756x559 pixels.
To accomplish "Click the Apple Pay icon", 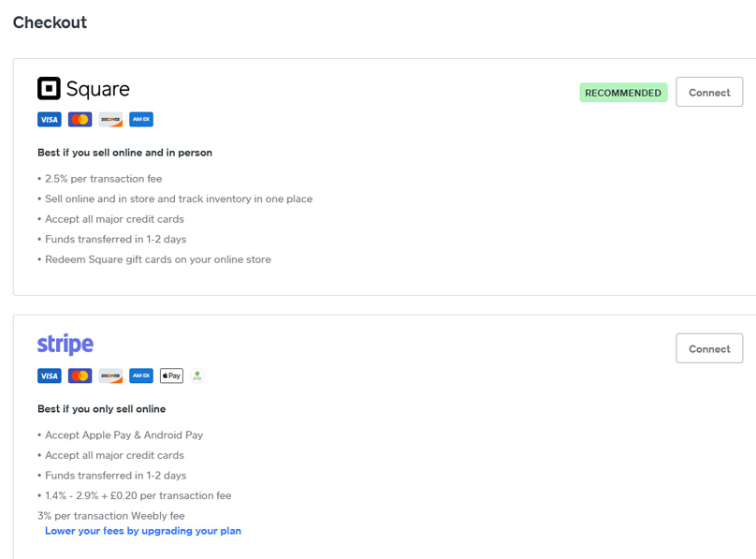I will tap(171, 375).
